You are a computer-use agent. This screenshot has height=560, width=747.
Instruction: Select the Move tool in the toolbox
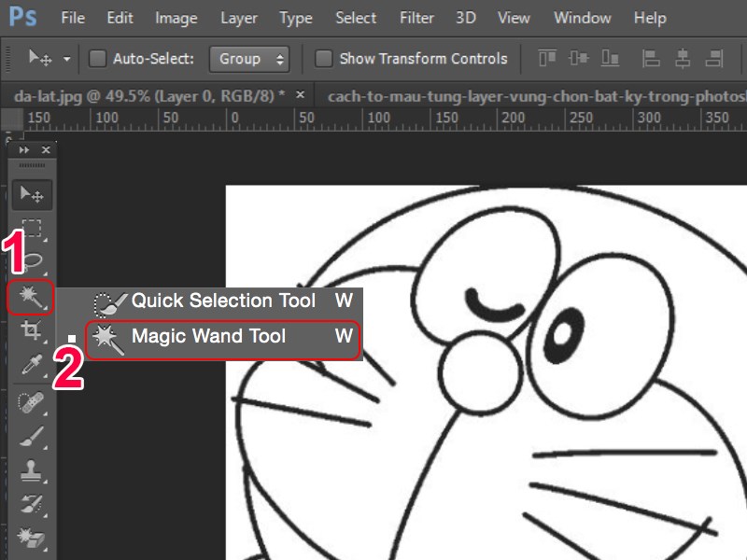point(32,194)
